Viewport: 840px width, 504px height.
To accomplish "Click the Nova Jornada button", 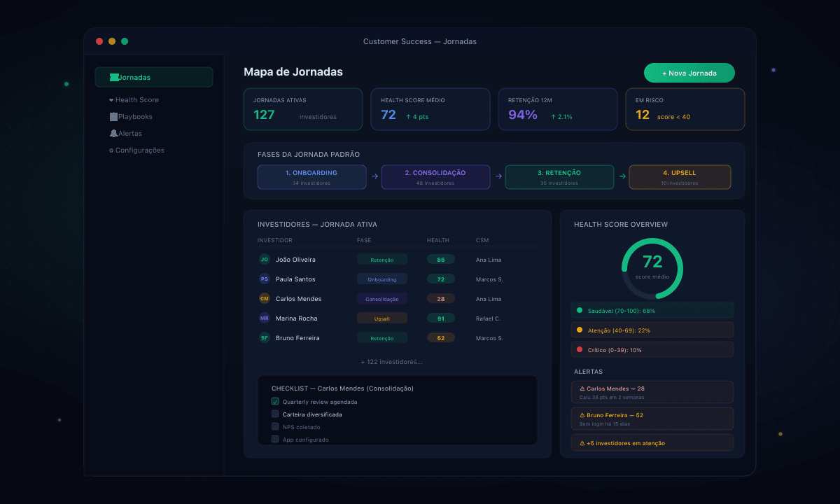I will click(x=689, y=72).
